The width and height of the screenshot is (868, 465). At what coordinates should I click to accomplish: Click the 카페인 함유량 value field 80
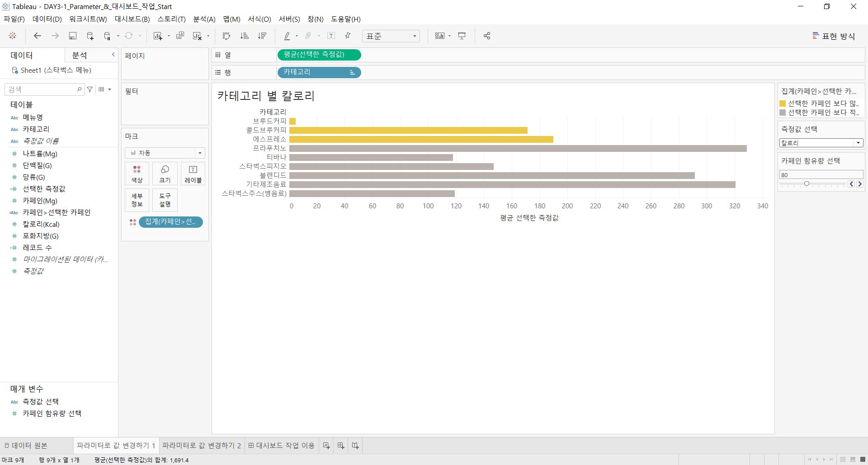(821, 175)
